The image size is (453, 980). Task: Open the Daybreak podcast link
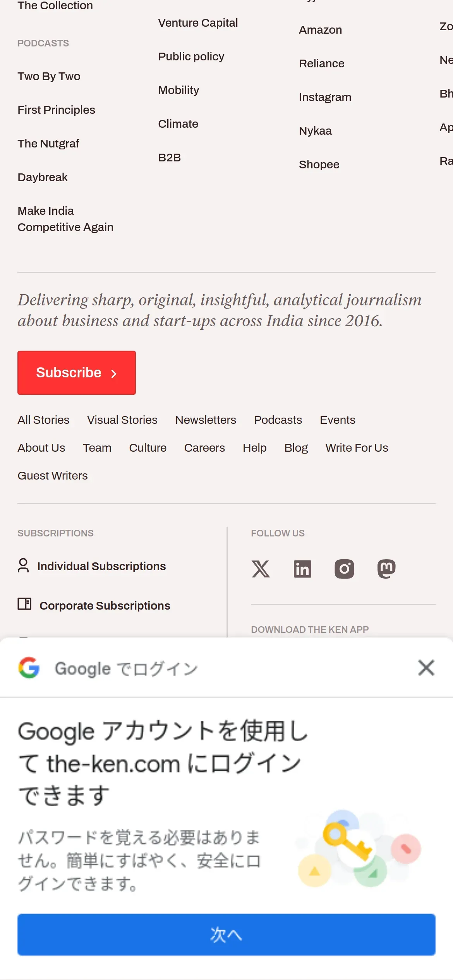[43, 177]
